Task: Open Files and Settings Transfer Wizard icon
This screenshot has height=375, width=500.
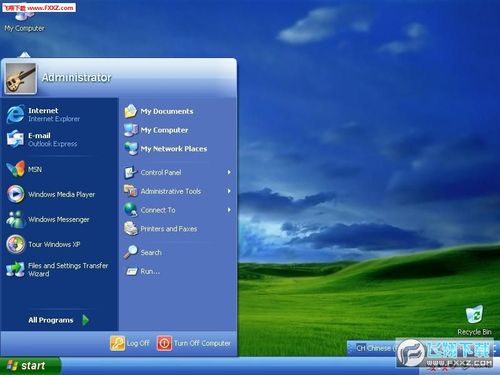Action: (x=15, y=269)
